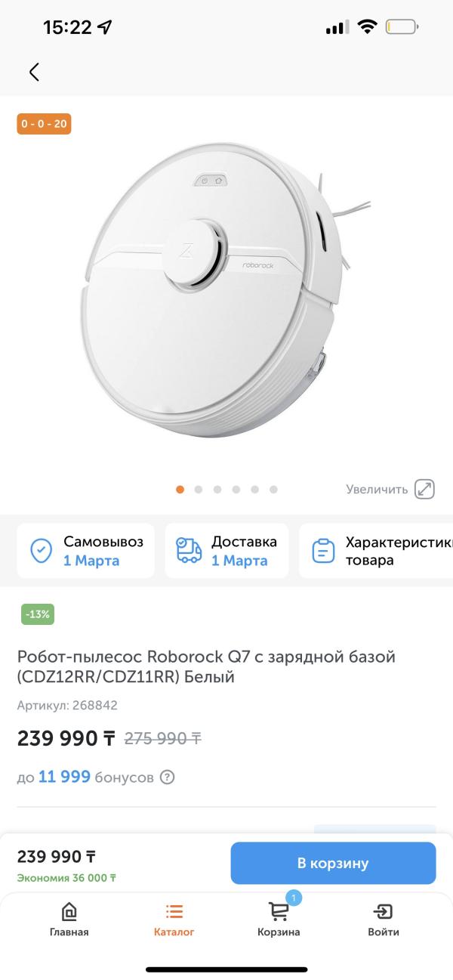Select the fourth image carousel dot
453x980 pixels.
(236, 490)
